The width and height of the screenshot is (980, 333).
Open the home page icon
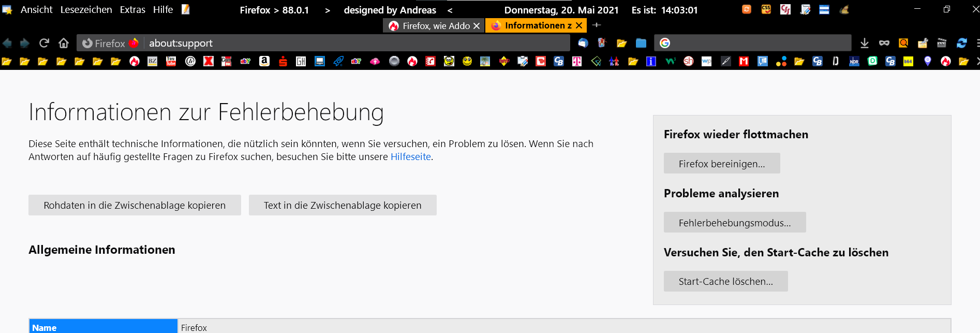pyautogui.click(x=64, y=43)
